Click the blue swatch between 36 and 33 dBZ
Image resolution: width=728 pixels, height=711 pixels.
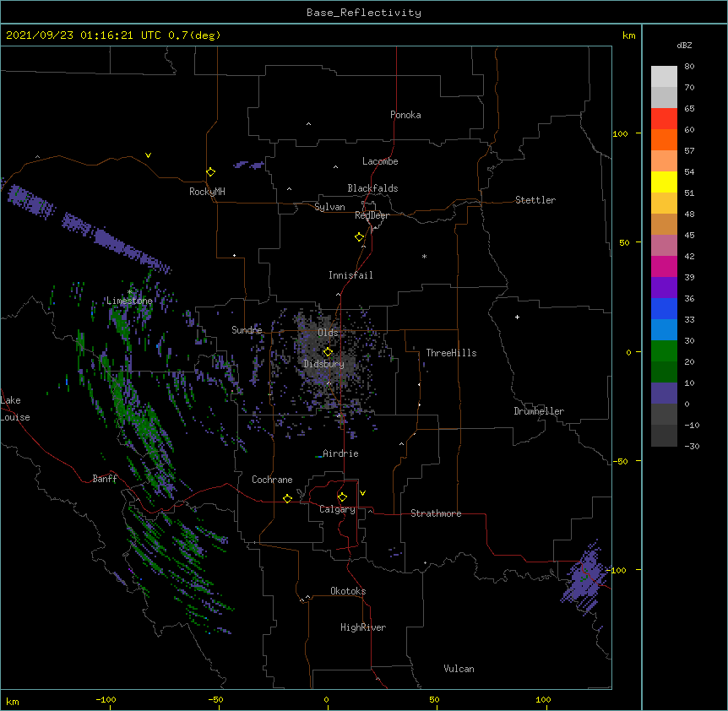664,308
